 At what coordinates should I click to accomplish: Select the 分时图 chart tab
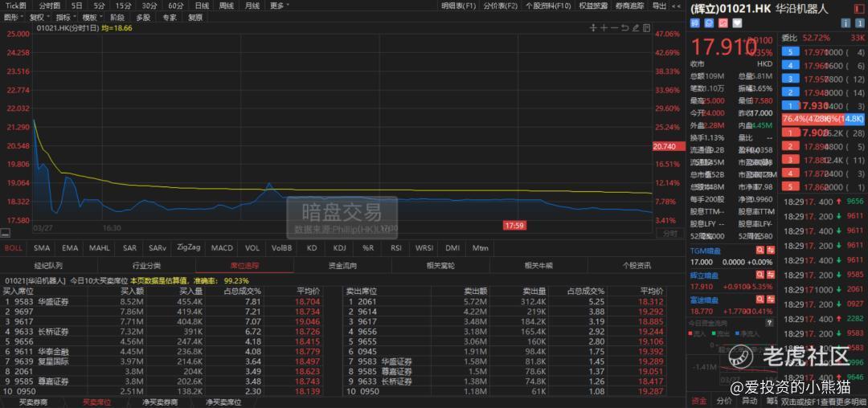[49, 6]
